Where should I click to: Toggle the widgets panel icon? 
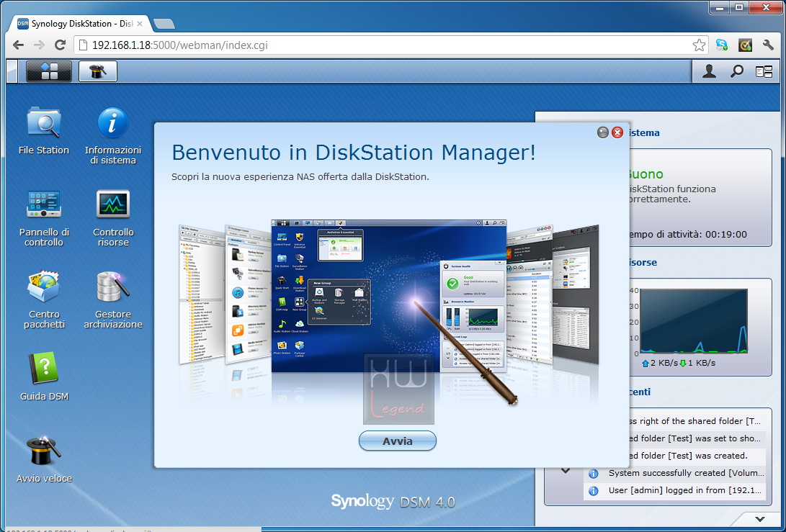[764, 72]
